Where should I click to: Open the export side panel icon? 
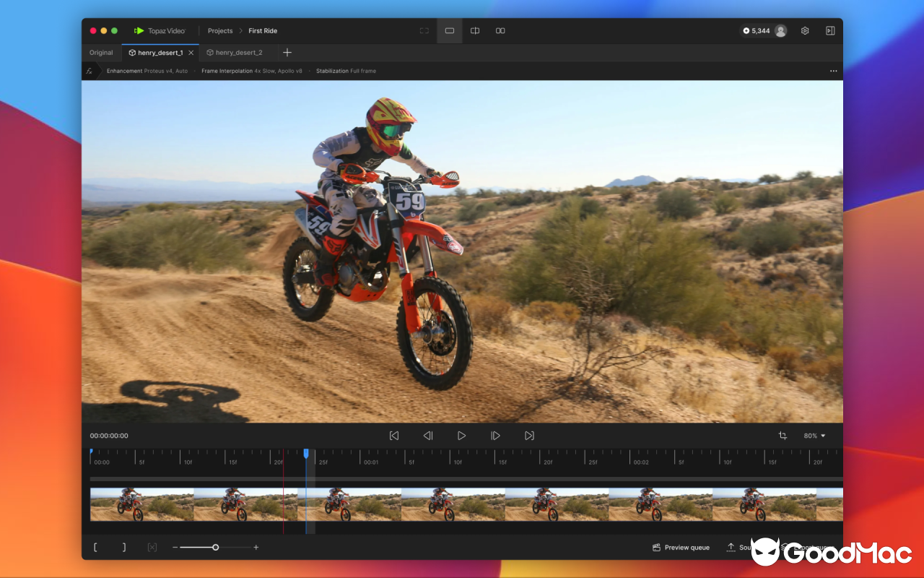click(x=830, y=30)
